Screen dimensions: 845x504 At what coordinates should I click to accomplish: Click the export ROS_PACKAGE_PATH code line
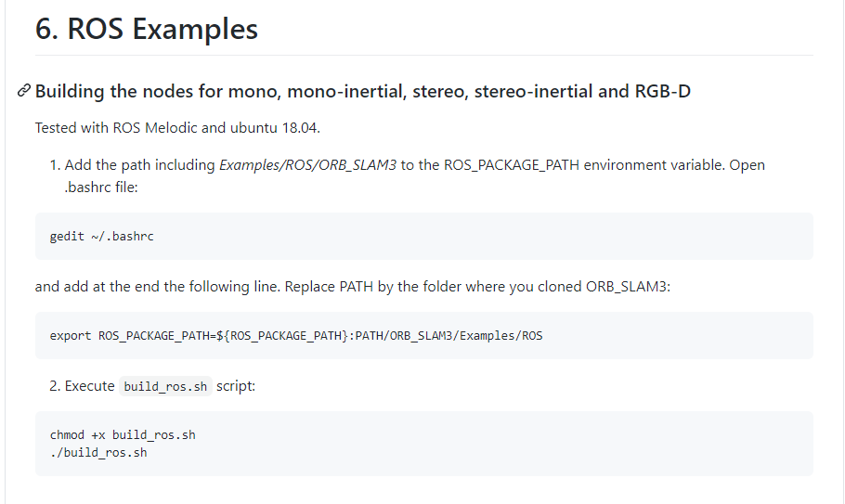pos(296,336)
